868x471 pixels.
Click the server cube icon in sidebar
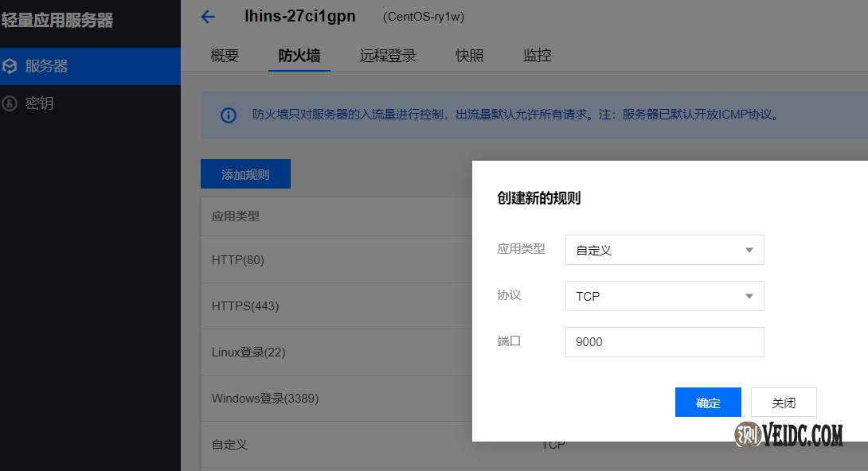[10, 66]
